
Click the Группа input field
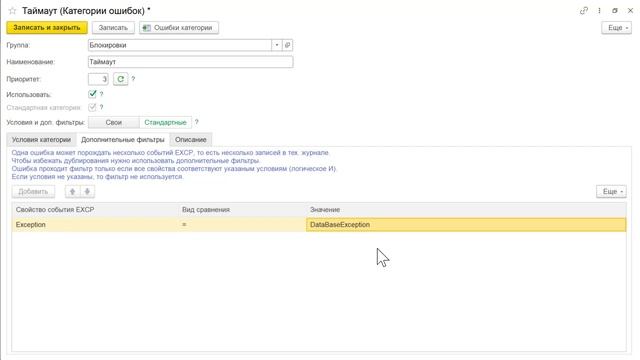click(180, 45)
